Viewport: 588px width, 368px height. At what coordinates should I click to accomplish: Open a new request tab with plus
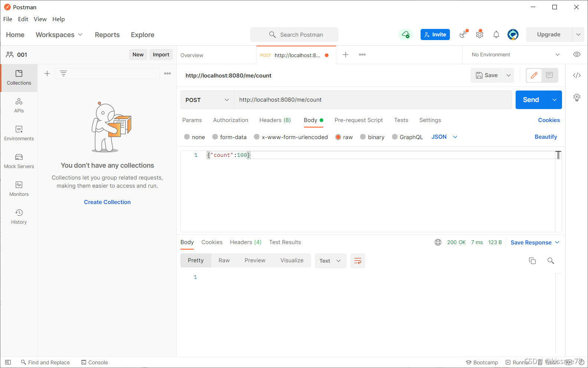point(346,55)
